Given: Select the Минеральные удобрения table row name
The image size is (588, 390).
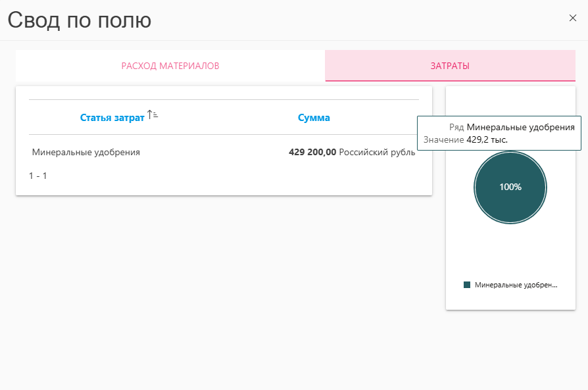Looking at the screenshot, I should point(86,152).
